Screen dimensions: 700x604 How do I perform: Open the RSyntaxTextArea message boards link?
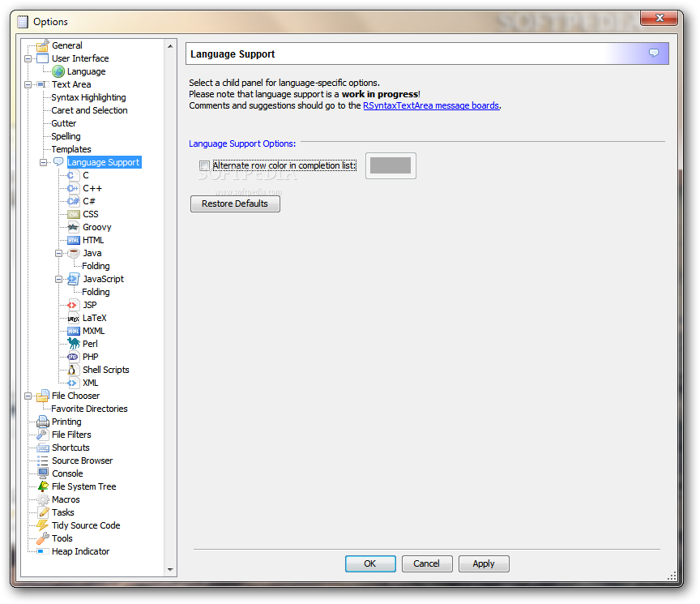pos(431,106)
